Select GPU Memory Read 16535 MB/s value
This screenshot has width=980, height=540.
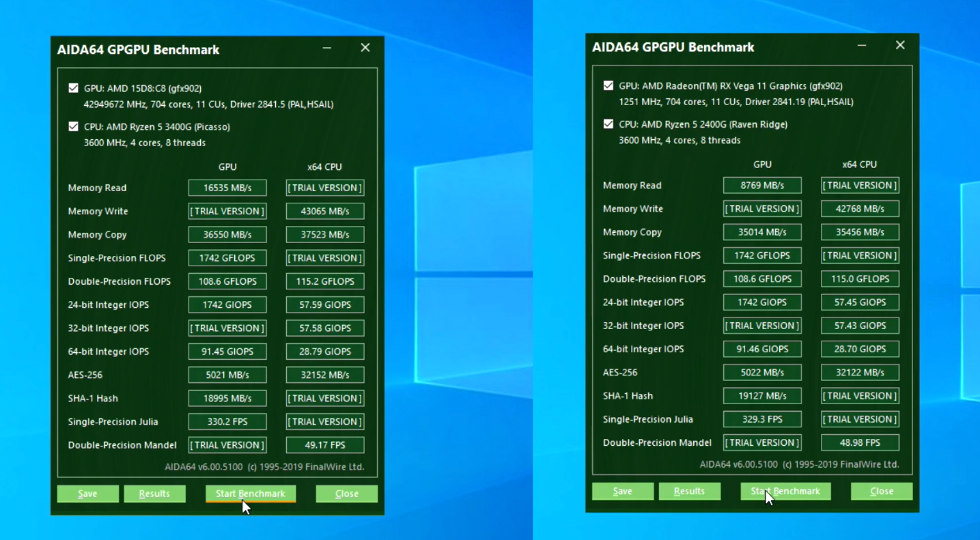coord(227,188)
